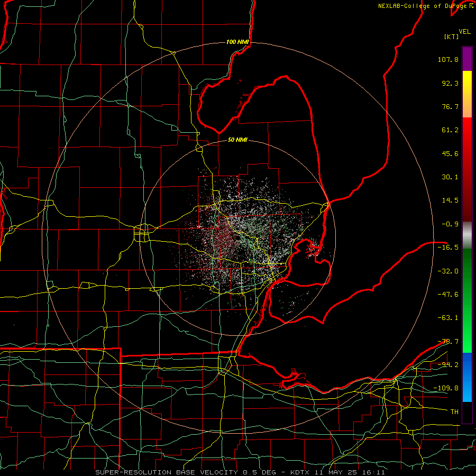
Task: Click the 30.1 value on velocity scale
Action: 450,177
